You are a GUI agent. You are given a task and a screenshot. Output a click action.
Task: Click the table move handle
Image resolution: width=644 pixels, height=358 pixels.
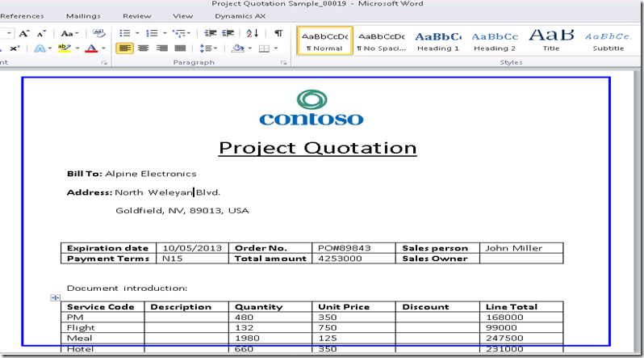[56, 297]
